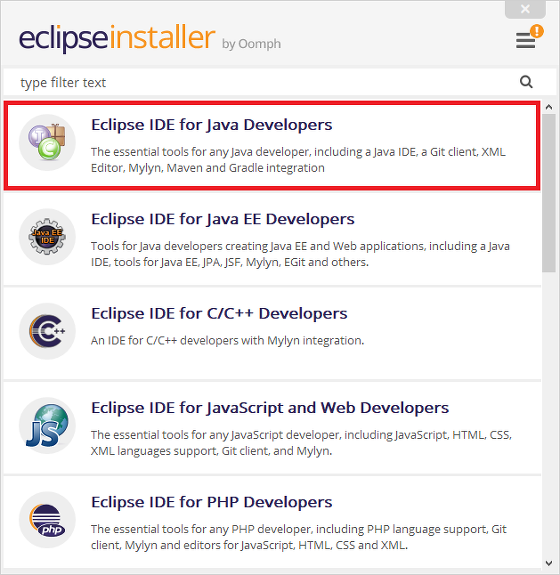Click the JavaScript developer tools description
The width and height of the screenshot is (560, 575).
coord(301,443)
